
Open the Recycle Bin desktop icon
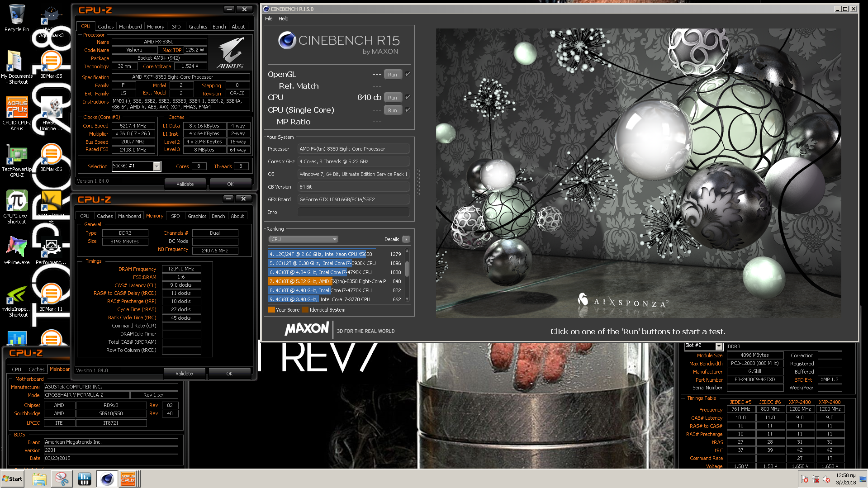pos(17,18)
